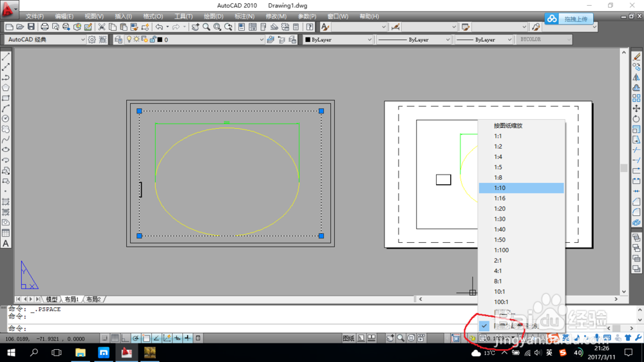This screenshot has width=644, height=362.
Task: Click the Paste clipboard icon
Action: 123,27
